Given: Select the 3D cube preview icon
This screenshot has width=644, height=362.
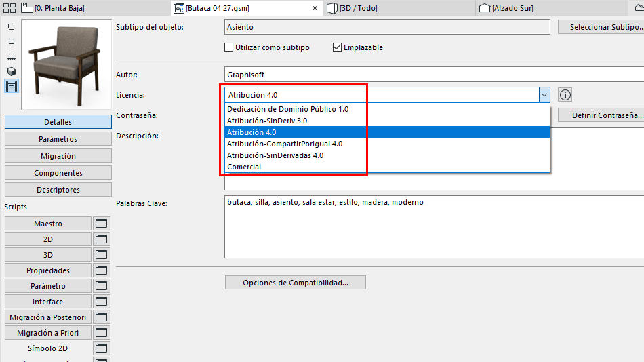Looking at the screenshot, I should [12, 71].
